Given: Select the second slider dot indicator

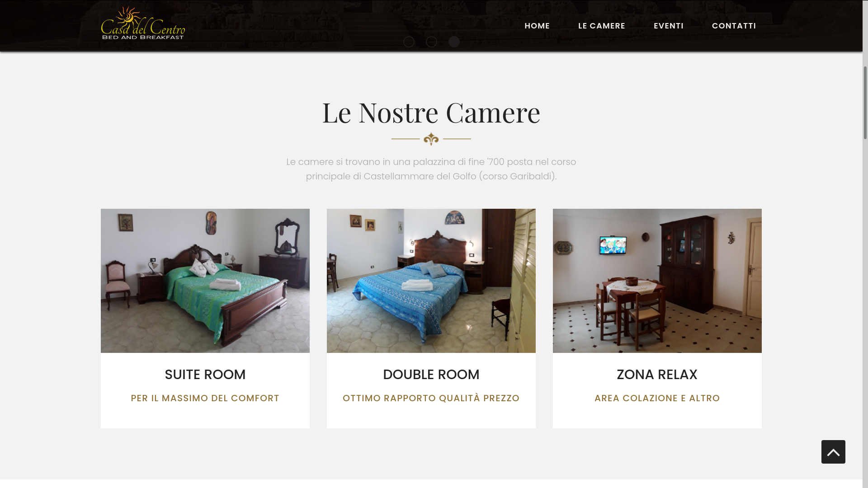Looking at the screenshot, I should pos(431,42).
